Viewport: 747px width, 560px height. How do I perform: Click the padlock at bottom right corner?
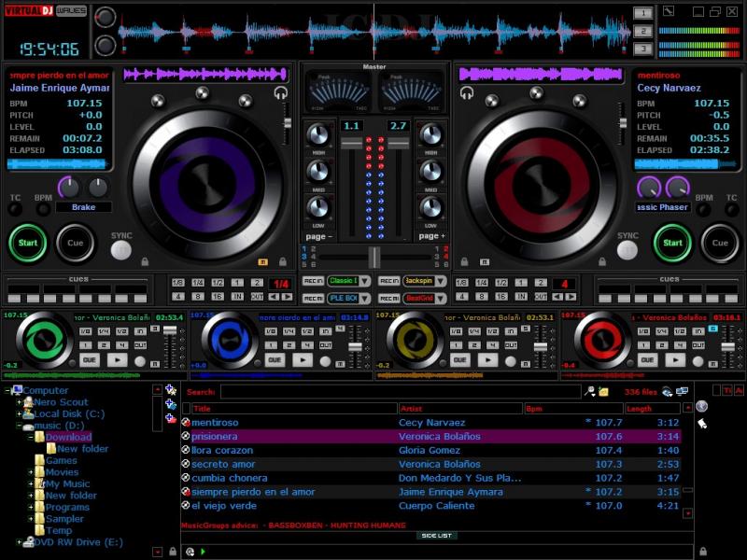[703, 551]
